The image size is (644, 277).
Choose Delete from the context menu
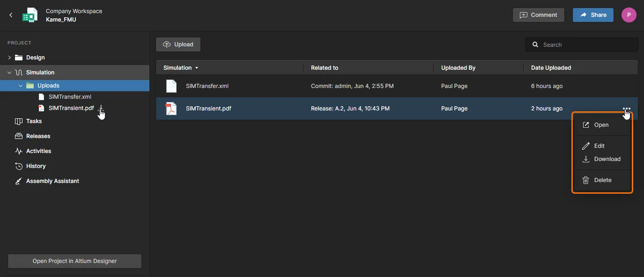tap(602, 180)
